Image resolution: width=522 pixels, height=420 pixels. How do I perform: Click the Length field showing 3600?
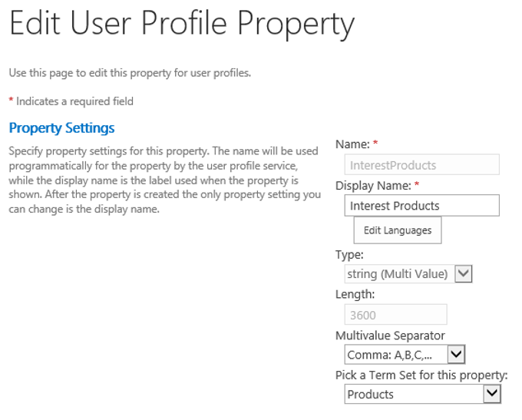396,315
